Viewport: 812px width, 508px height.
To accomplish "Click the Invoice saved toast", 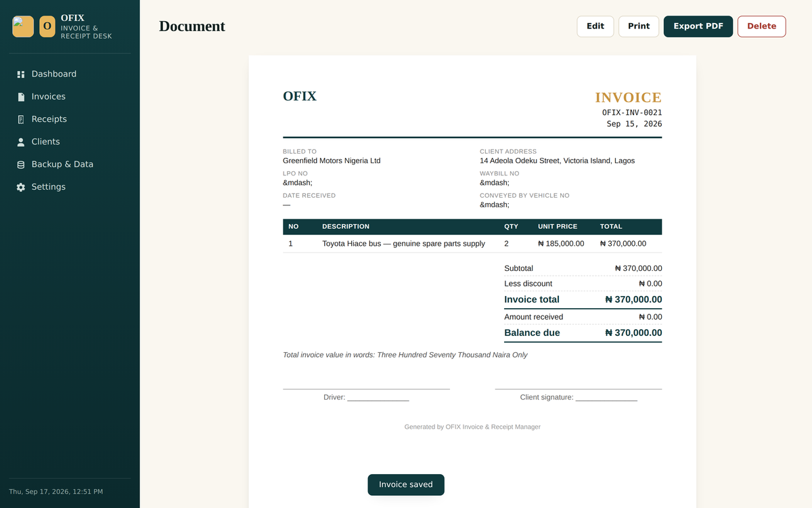I will click(406, 485).
